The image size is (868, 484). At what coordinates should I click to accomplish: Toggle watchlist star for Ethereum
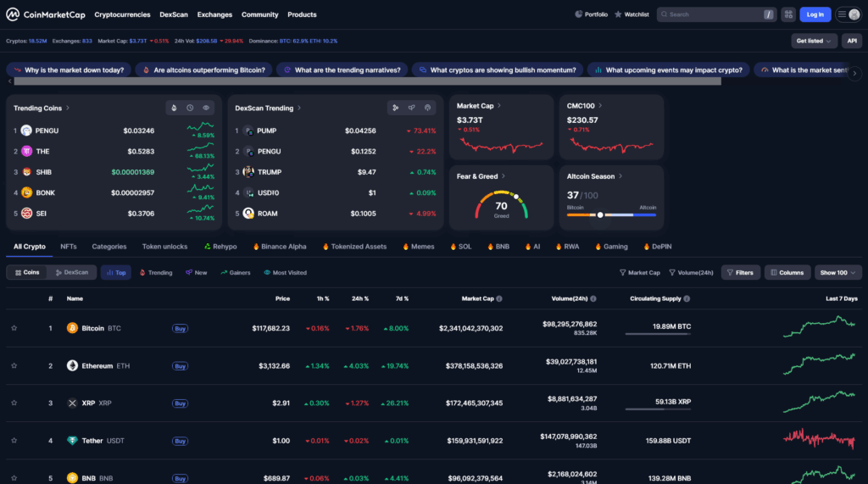click(x=14, y=366)
